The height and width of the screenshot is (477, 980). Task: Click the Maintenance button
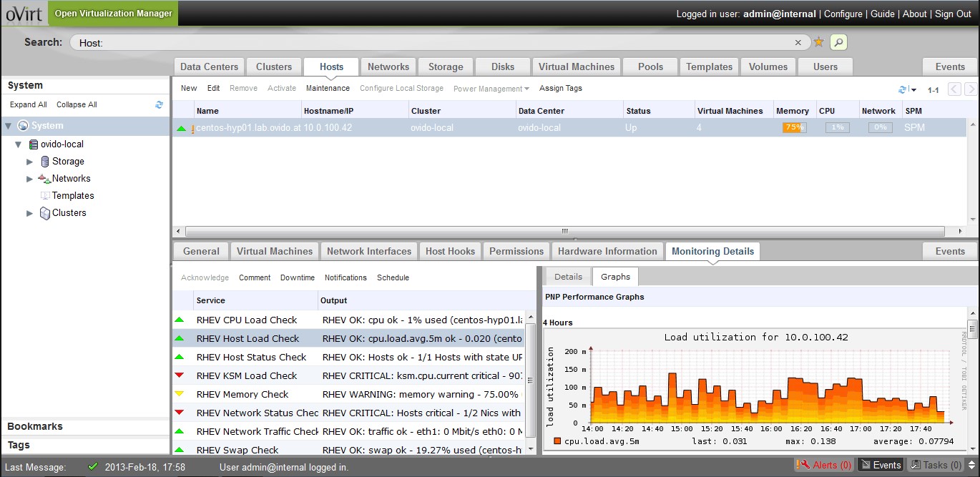(328, 89)
